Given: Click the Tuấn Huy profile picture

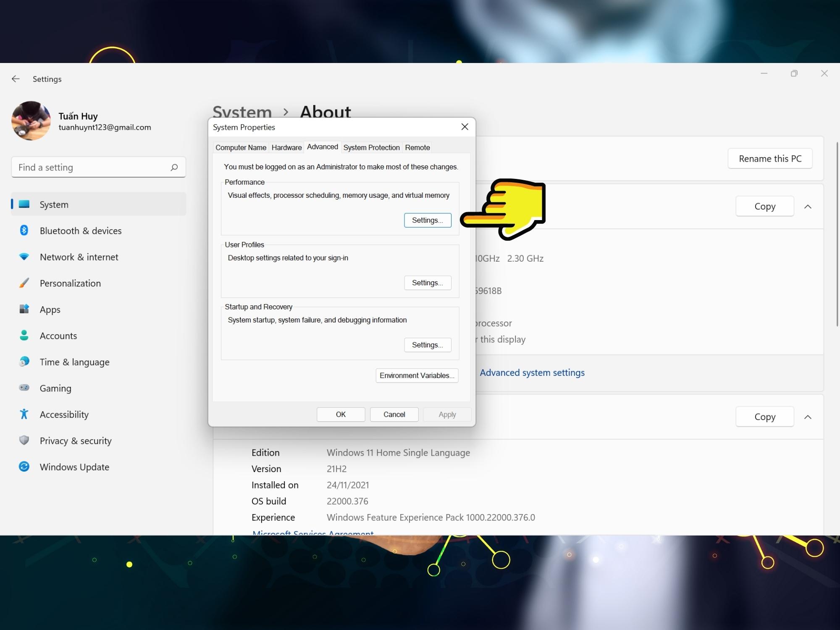Looking at the screenshot, I should pos(31,121).
